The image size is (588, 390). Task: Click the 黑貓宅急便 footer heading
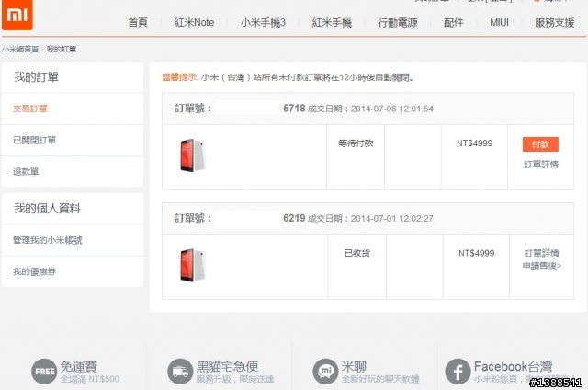227,366
